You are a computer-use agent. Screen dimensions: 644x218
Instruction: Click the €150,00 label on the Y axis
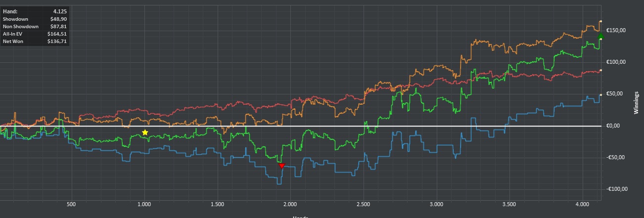point(616,30)
